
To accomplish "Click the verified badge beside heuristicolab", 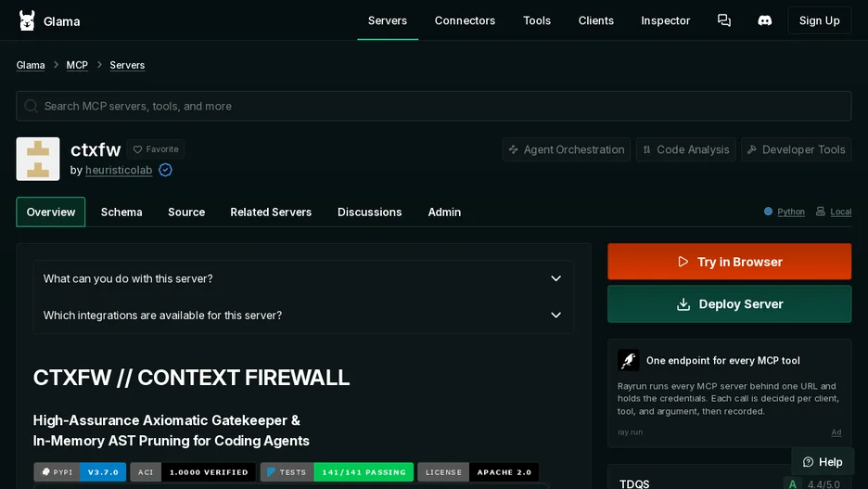I will click(x=165, y=170).
